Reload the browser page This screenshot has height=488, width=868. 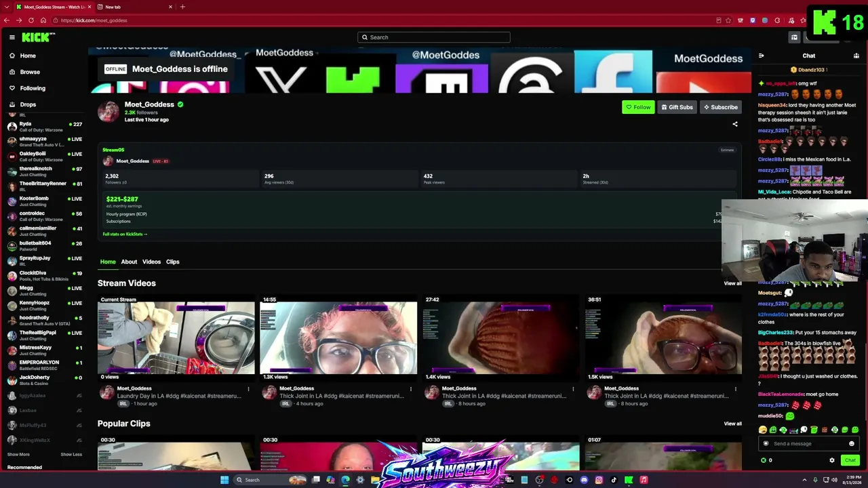coord(31,20)
